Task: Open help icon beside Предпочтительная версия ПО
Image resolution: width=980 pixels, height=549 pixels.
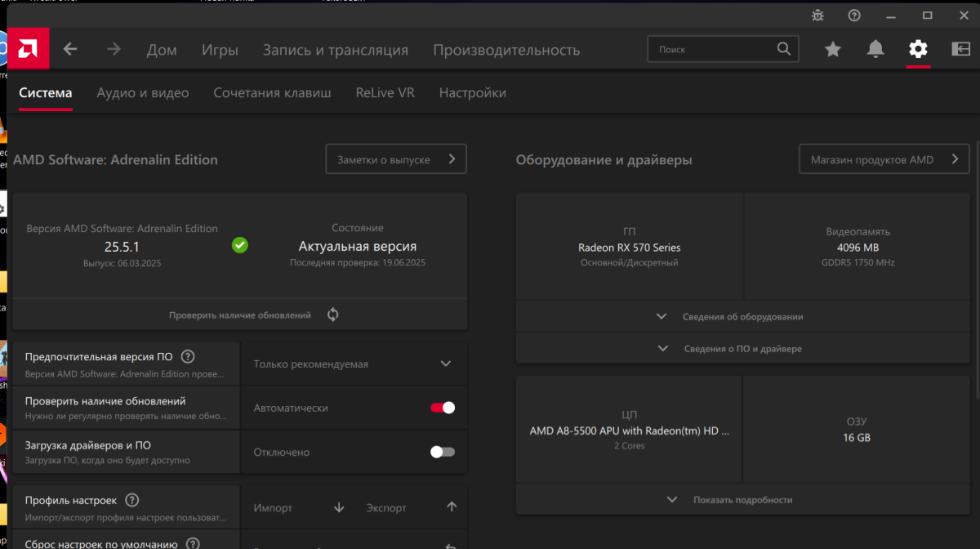Action: pyautogui.click(x=188, y=357)
